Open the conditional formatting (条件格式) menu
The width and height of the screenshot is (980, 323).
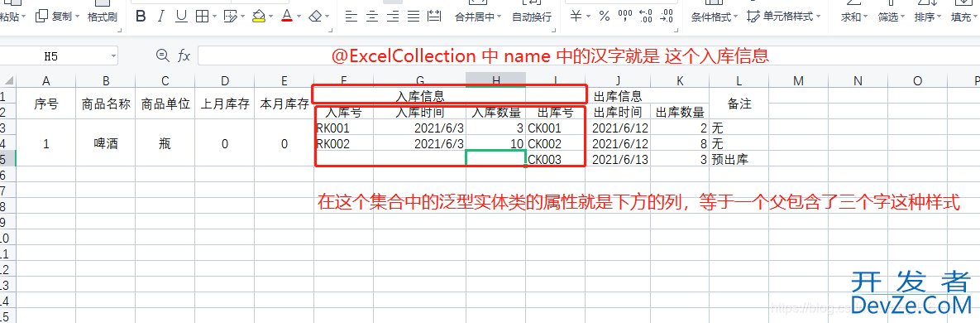715,17
